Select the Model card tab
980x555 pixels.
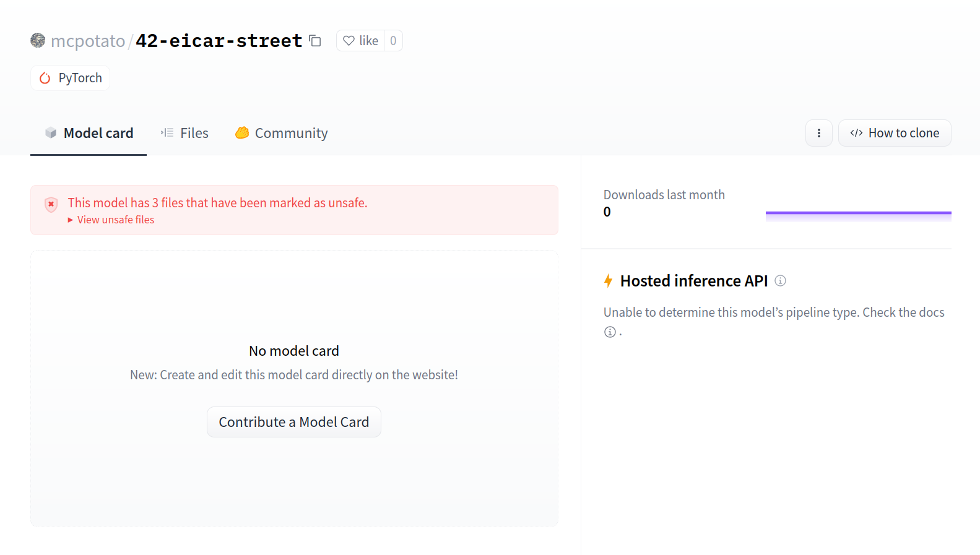click(89, 133)
